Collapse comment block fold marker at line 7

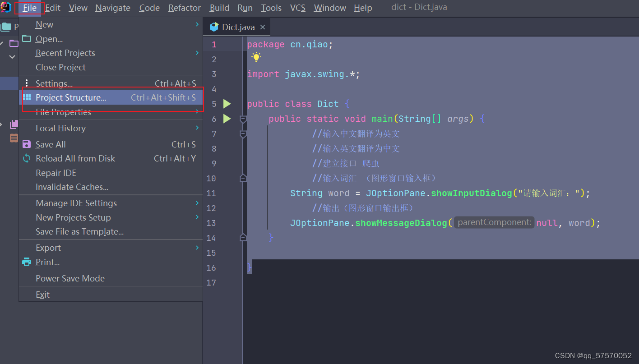243,134
